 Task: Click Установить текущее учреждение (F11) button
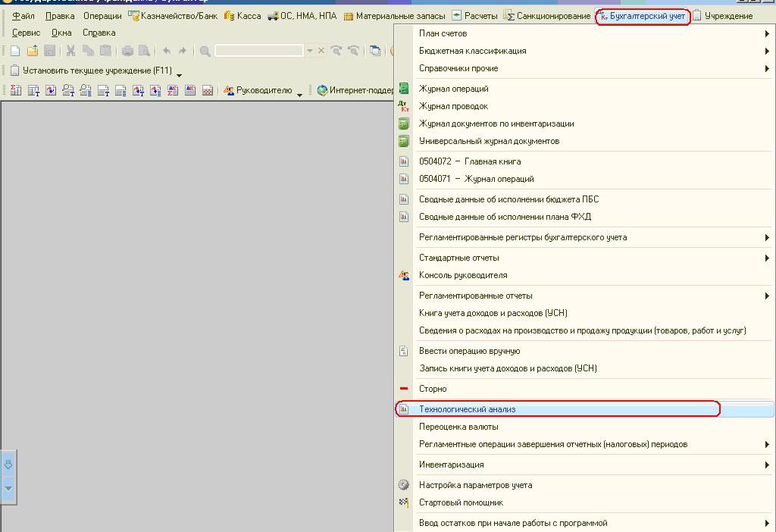92,70
